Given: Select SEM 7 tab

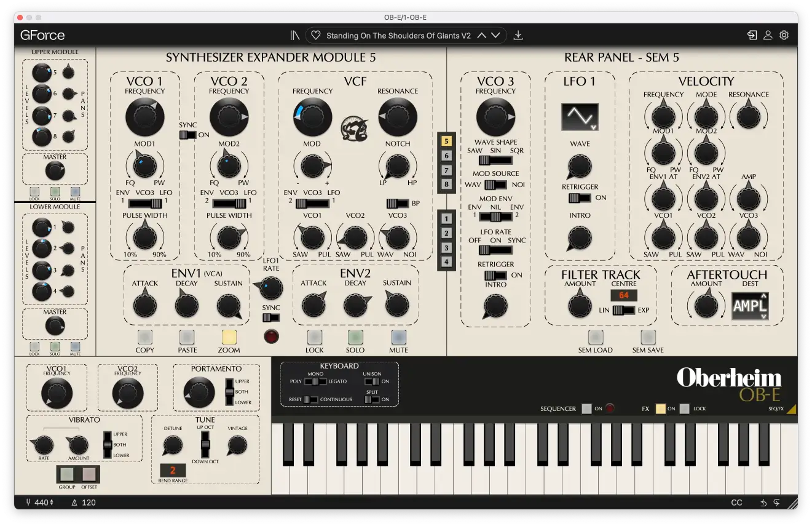Looking at the screenshot, I should point(447,170).
